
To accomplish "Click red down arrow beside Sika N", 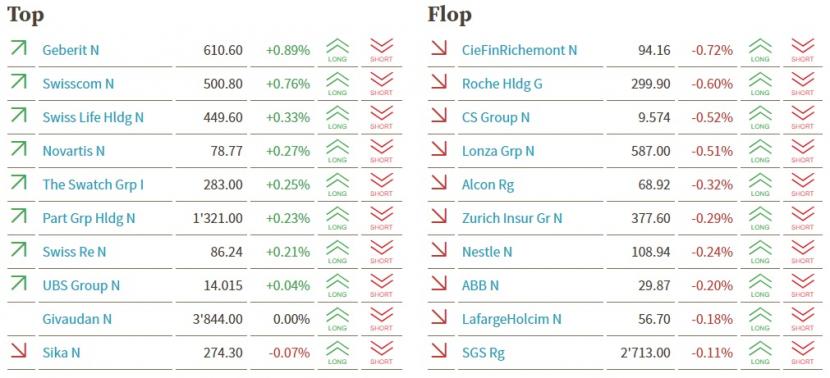I will 19,350.
